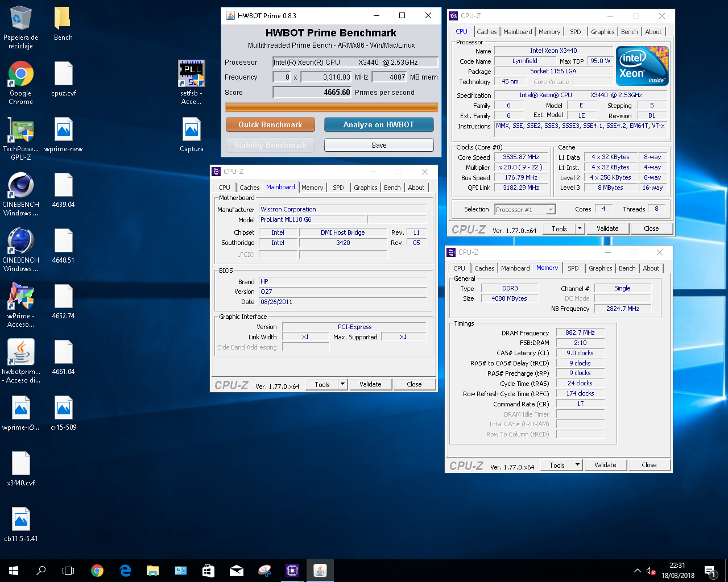Open Microsoft Edge from taskbar
Screen dimensions: 728x582
coord(125,571)
